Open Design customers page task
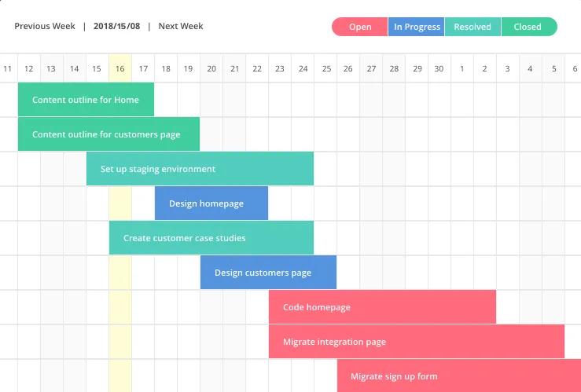Image resolution: width=581 pixels, height=392 pixels. click(268, 272)
